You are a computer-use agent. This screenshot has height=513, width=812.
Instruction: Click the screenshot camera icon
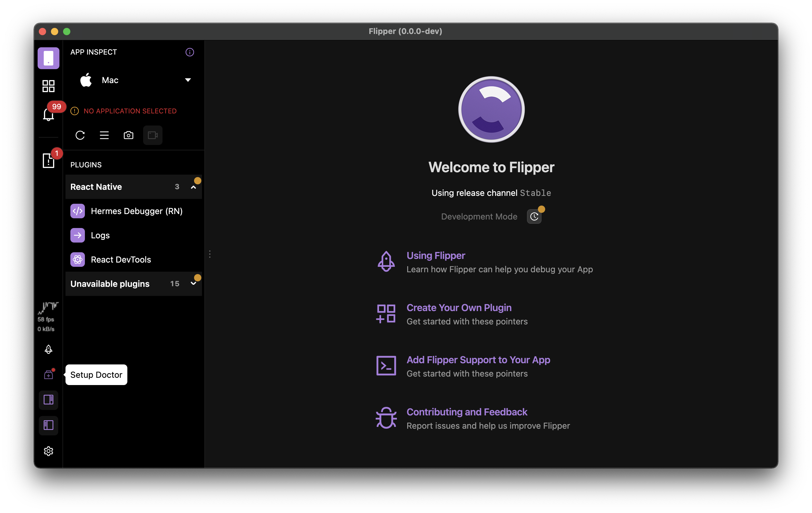tap(129, 135)
